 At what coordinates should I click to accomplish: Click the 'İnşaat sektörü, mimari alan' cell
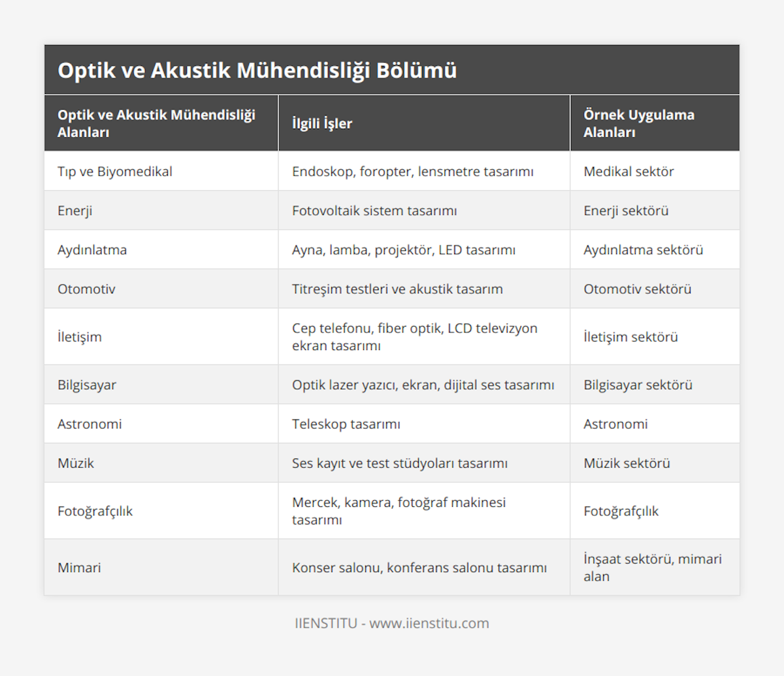[652, 568]
